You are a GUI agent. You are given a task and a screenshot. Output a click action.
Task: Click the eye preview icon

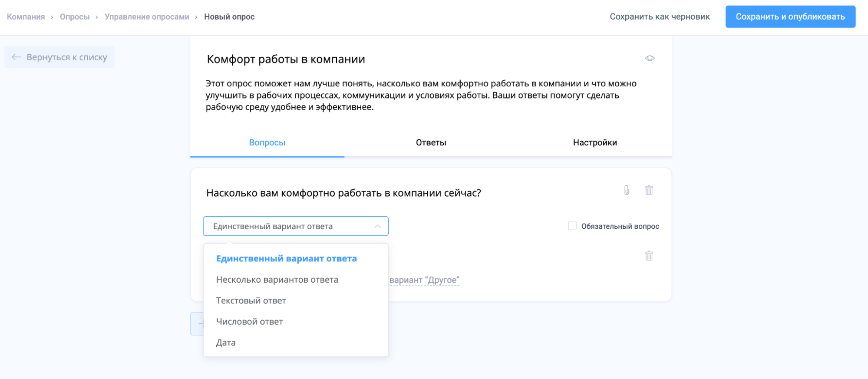coord(650,58)
